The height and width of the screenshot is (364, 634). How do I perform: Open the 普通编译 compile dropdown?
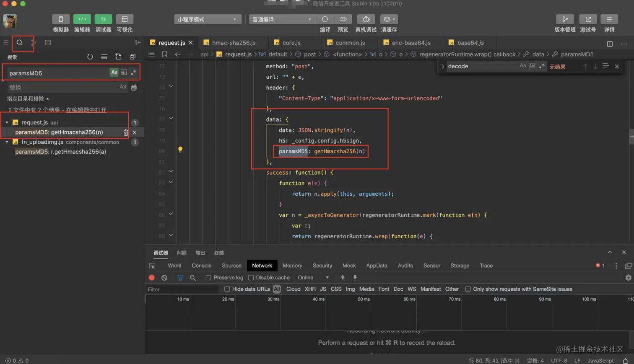click(282, 19)
